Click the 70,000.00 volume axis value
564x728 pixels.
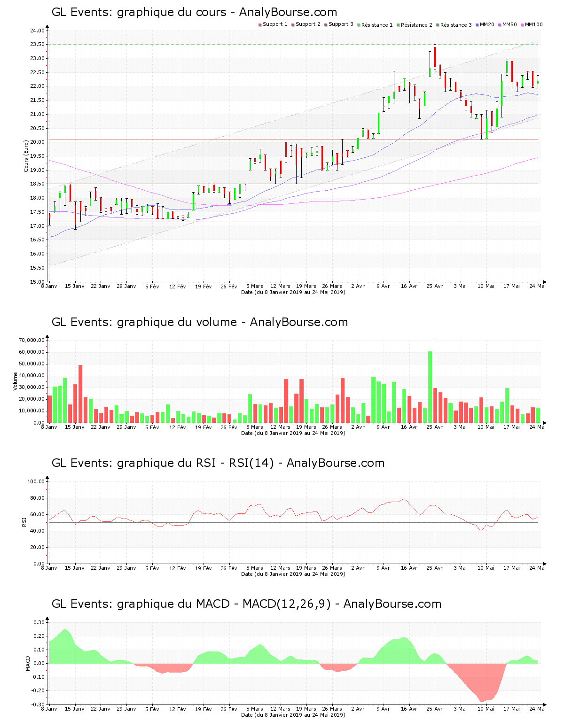(31, 341)
